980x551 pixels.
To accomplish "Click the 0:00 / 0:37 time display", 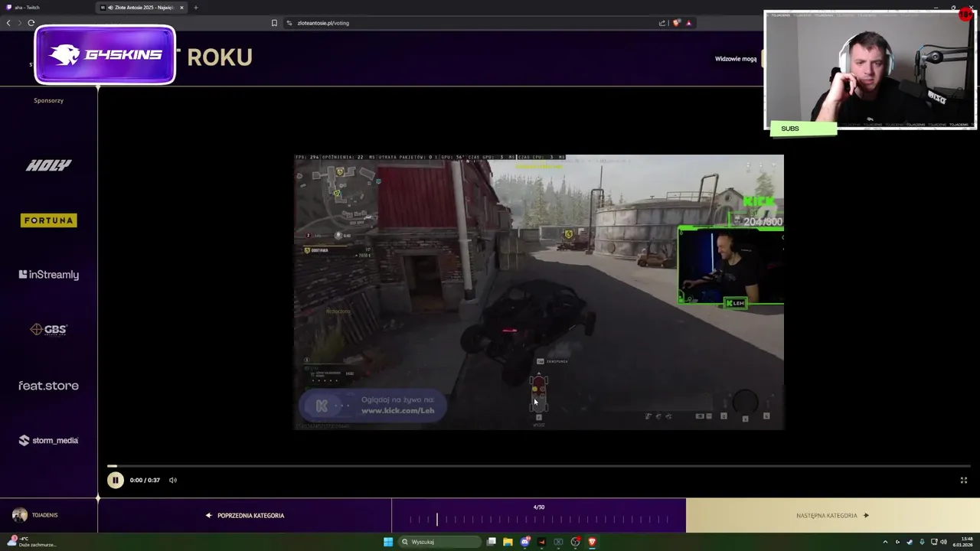I will [x=145, y=480].
